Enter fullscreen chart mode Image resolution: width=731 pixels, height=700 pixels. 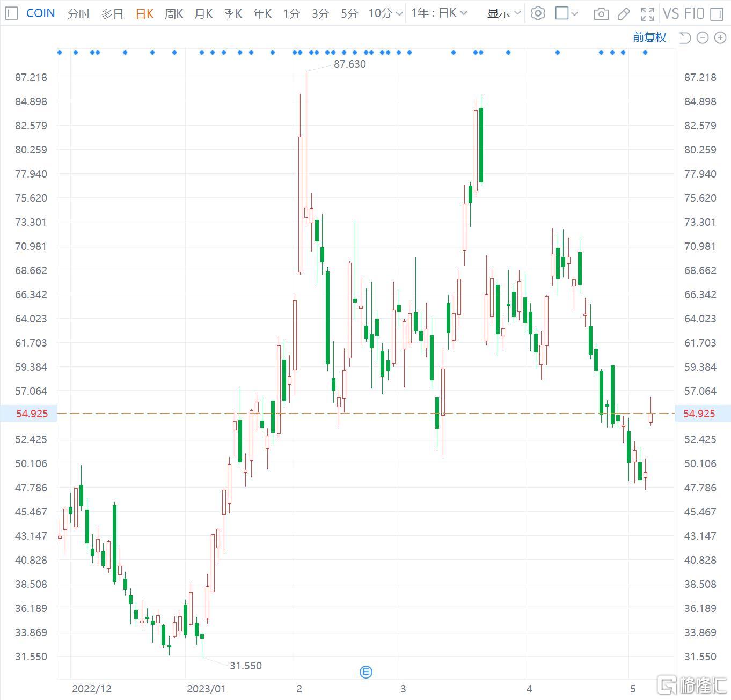point(648,14)
